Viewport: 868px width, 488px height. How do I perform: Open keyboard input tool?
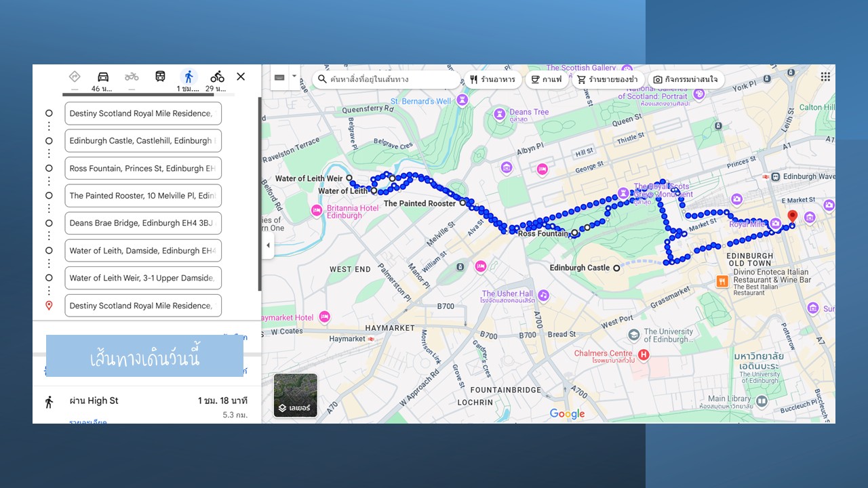pyautogui.click(x=279, y=77)
